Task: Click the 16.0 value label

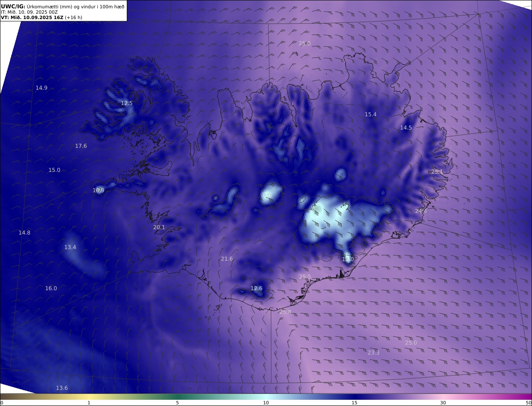Action: tap(51, 289)
